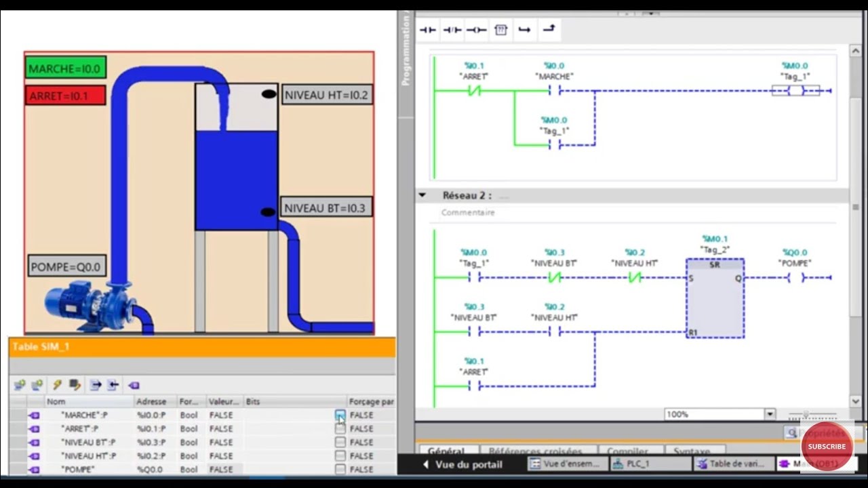
Task: Select the Tag_1 contact parallel branch in network 1
Action: 554,144
